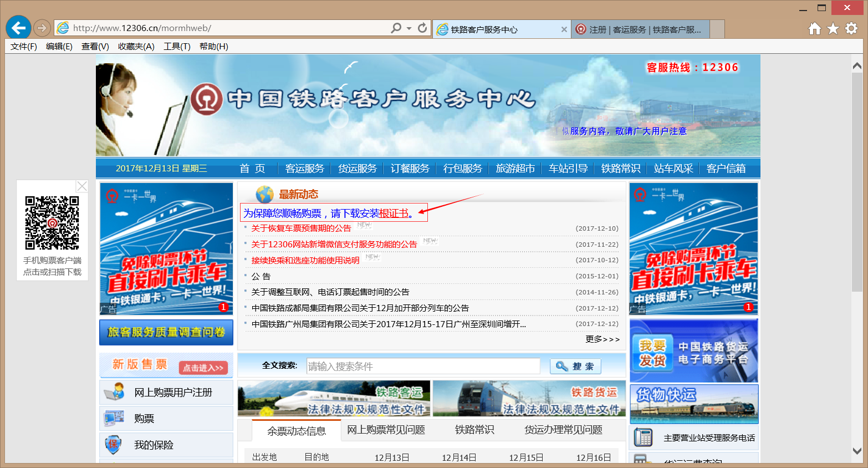Open 旅游超市 navigation item
This screenshot has width=868, height=468.
pos(515,169)
